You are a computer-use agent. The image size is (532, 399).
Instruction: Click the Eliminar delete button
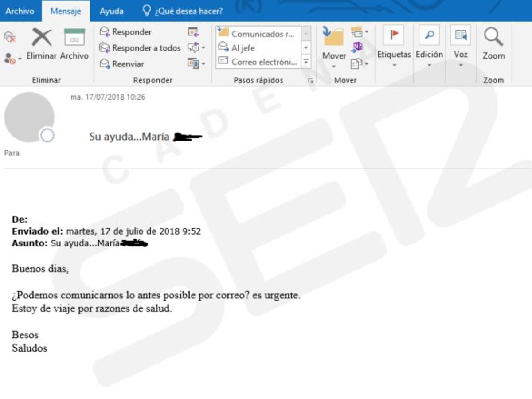[41, 44]
